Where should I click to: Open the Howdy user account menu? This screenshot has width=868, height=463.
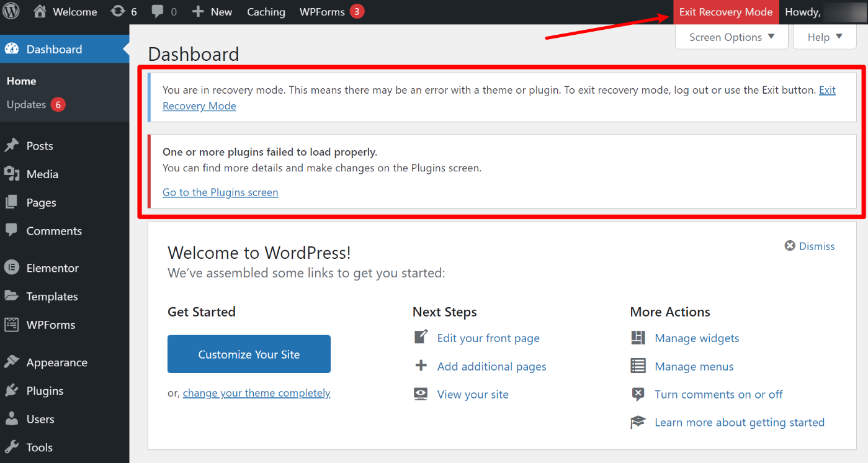point(802,11)
